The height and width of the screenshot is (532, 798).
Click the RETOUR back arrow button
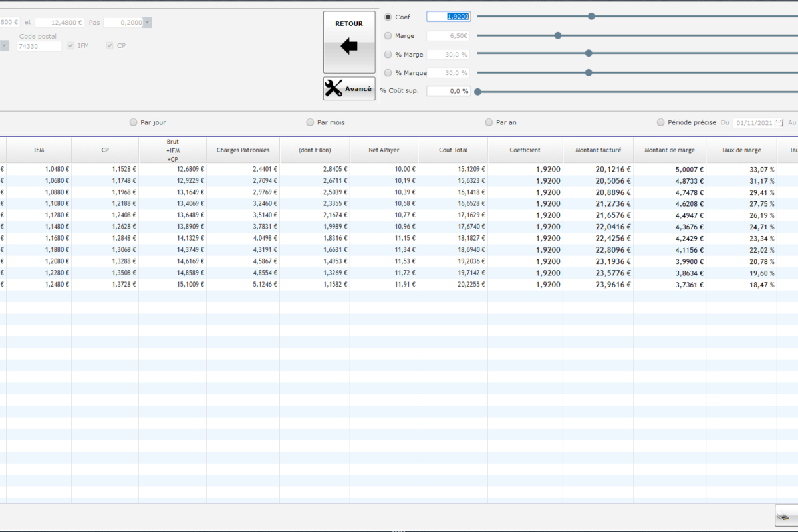(x=349, y=42)
